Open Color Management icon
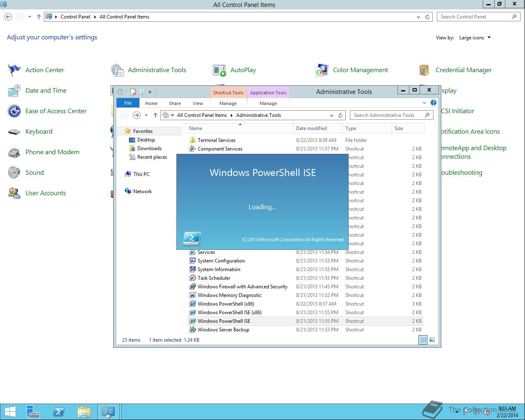This screenshot has height=420, width=525. tap(322, 70)
